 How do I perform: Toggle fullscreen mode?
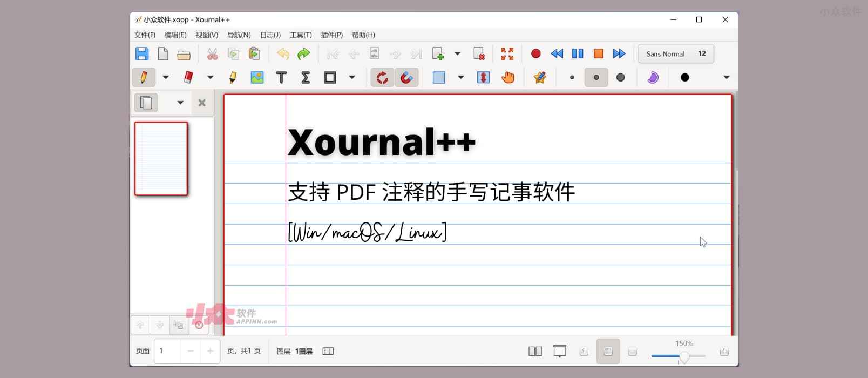pos(507,53)
